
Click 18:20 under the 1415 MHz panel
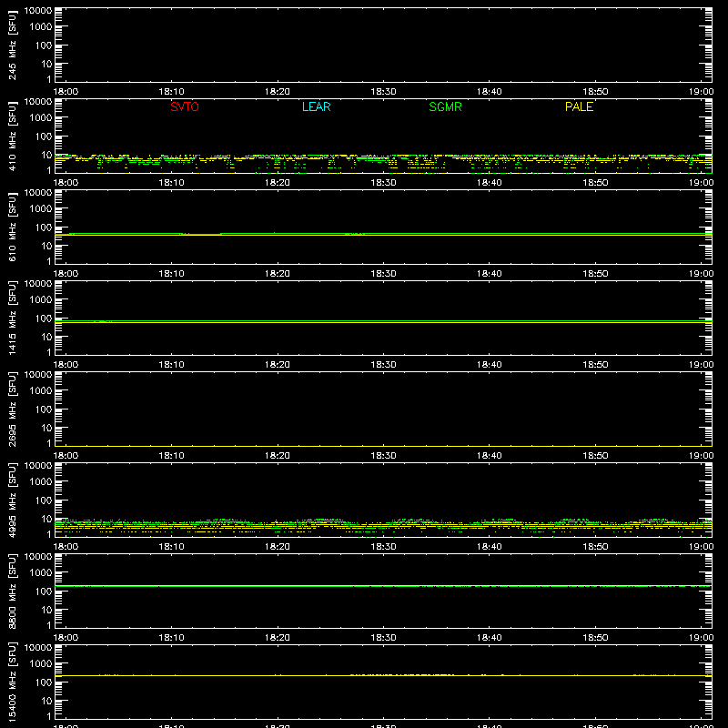(x=278, y=365)
